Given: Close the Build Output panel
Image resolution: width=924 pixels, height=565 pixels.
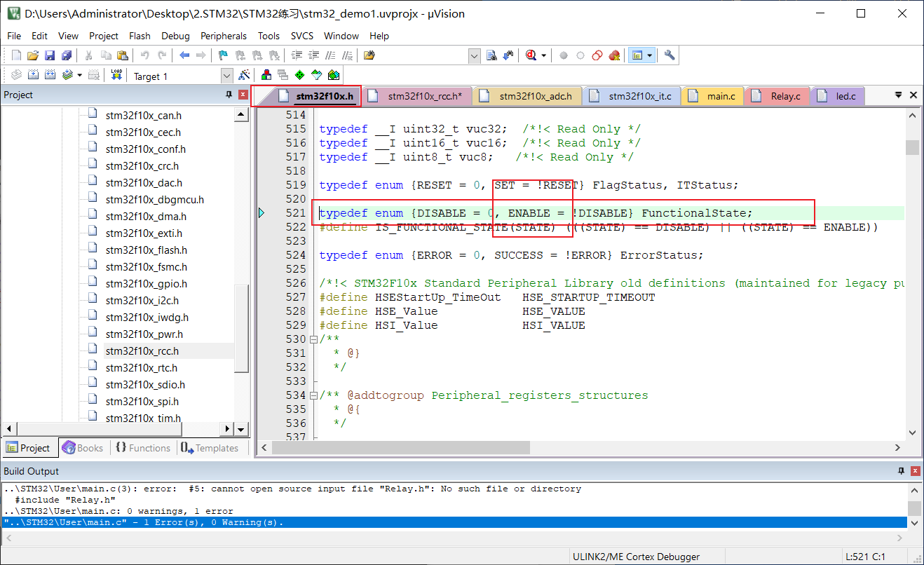Looking at the screenshot, I should [916, 471].
